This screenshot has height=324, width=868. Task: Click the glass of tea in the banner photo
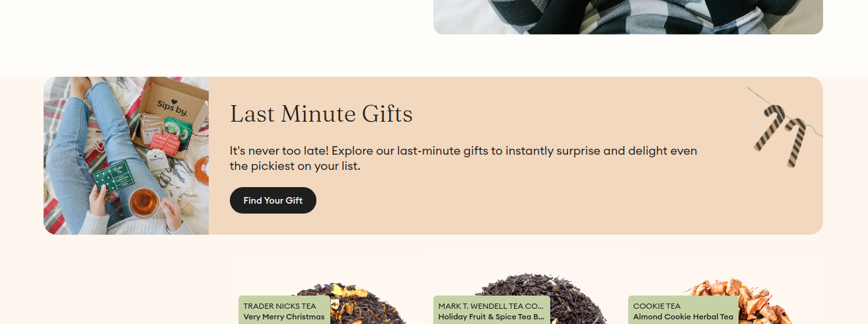click(144, 202)
